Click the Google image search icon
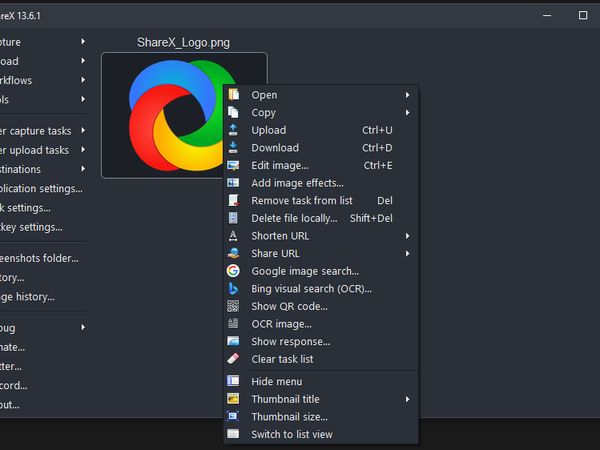Image resolution: width=600 pixels, height=450 pixels. point(233,271)
